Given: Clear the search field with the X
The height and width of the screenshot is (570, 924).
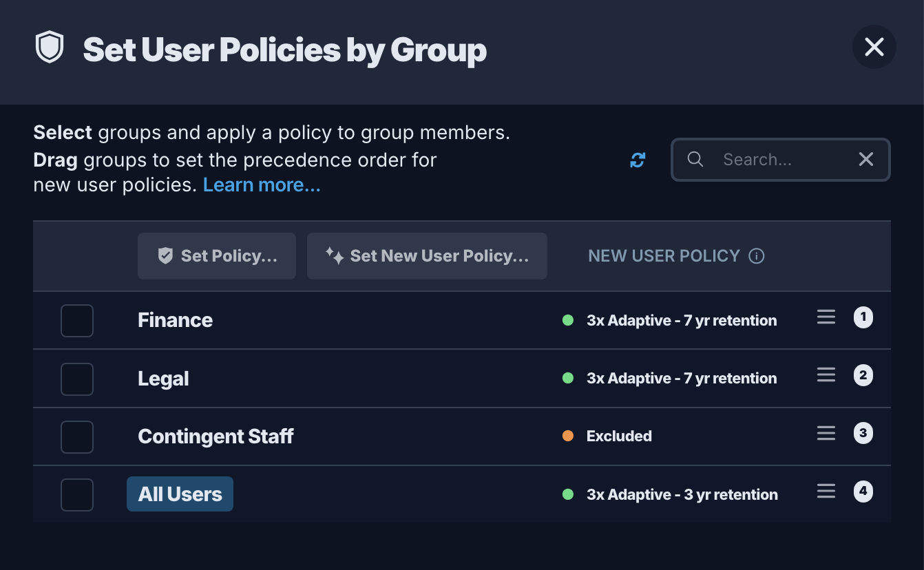Looking at the screenshot, I should pos(865,160).
